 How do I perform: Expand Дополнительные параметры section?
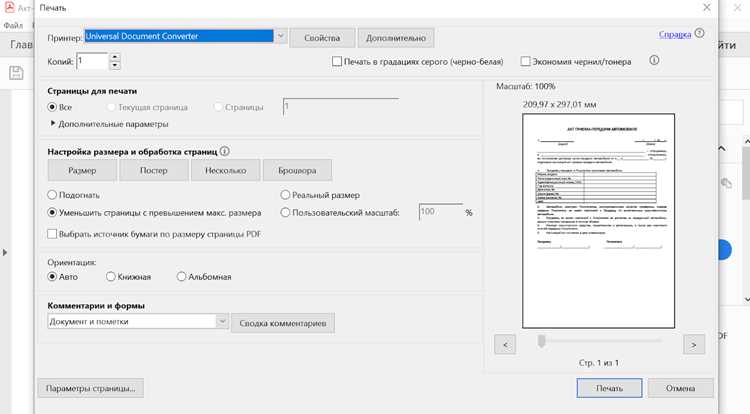click(109, 124)
